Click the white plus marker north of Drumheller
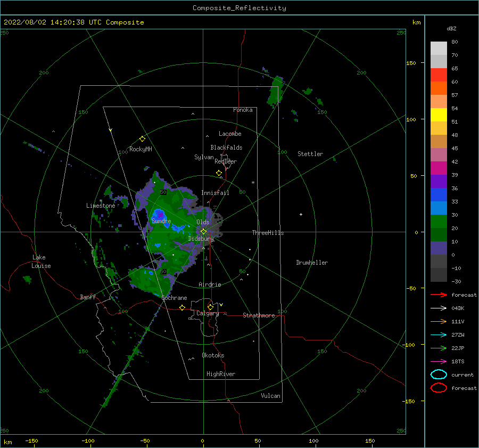479x448 pixels. click(301, 214)
